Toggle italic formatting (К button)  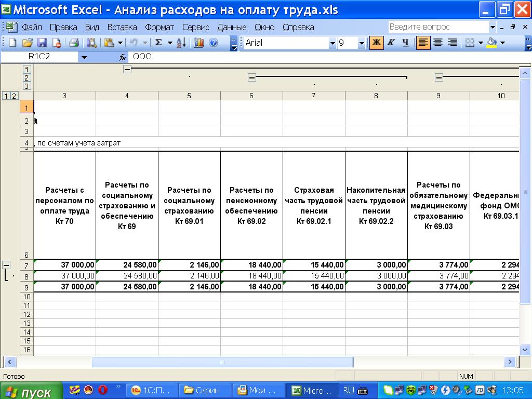391,43
